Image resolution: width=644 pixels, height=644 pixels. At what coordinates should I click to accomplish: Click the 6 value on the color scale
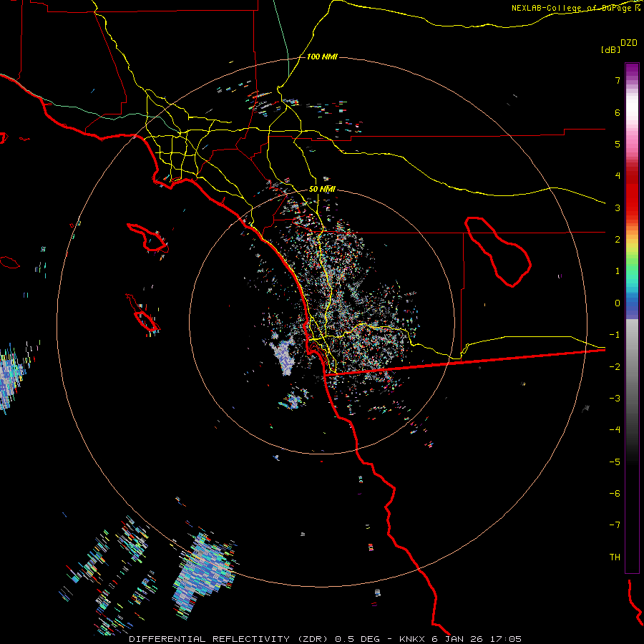point(618,112)
